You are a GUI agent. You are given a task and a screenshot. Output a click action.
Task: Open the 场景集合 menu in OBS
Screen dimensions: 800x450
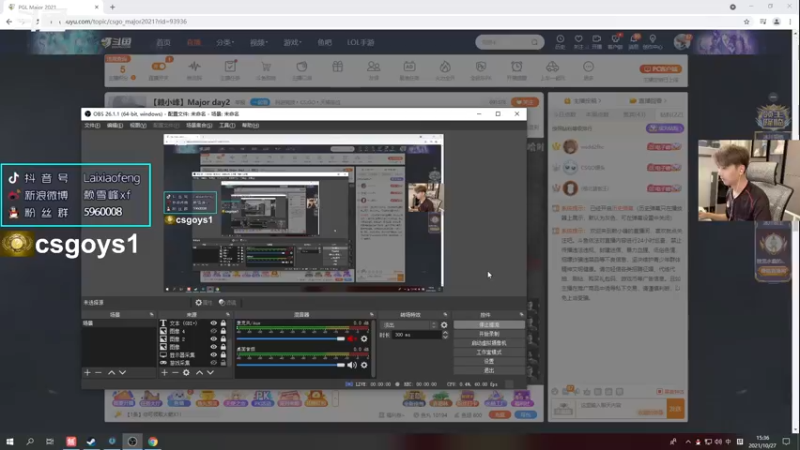199,126
